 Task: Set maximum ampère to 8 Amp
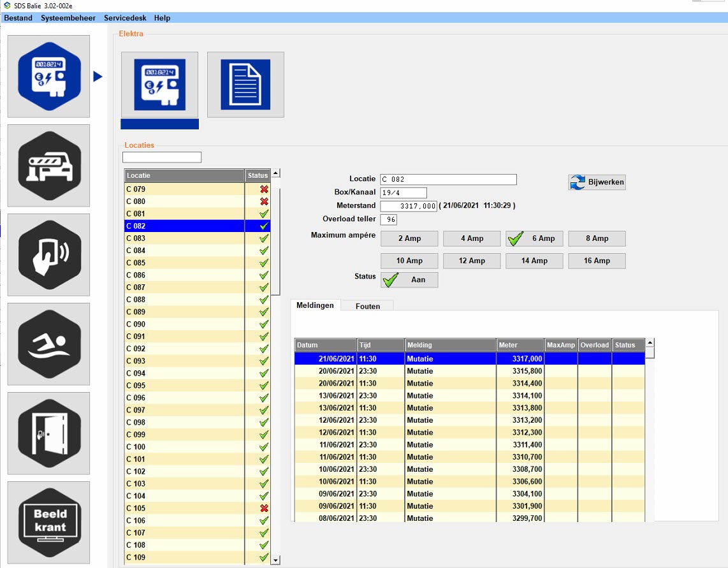pos(597,238)
